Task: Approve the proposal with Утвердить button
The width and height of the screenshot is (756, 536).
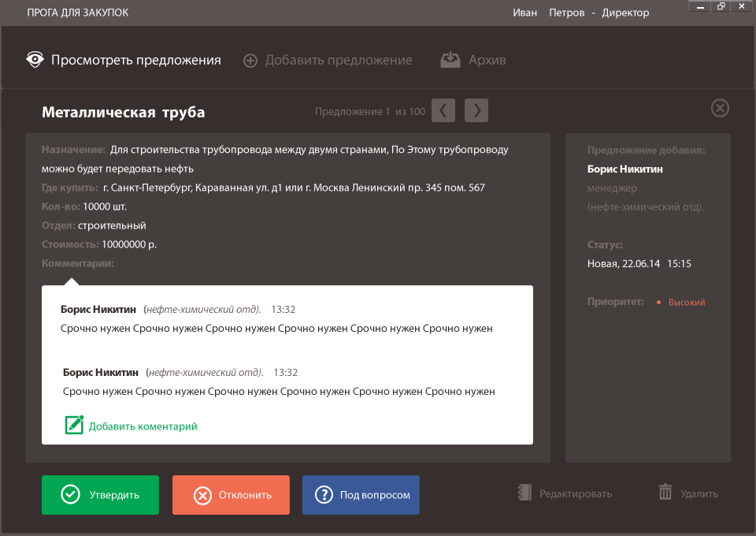Action: (100, 495)
